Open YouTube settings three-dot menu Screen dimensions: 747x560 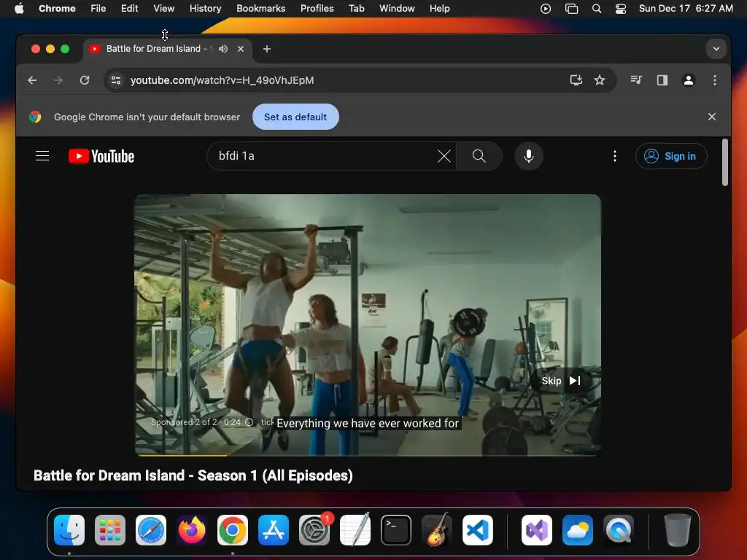(x=614, y=156)
